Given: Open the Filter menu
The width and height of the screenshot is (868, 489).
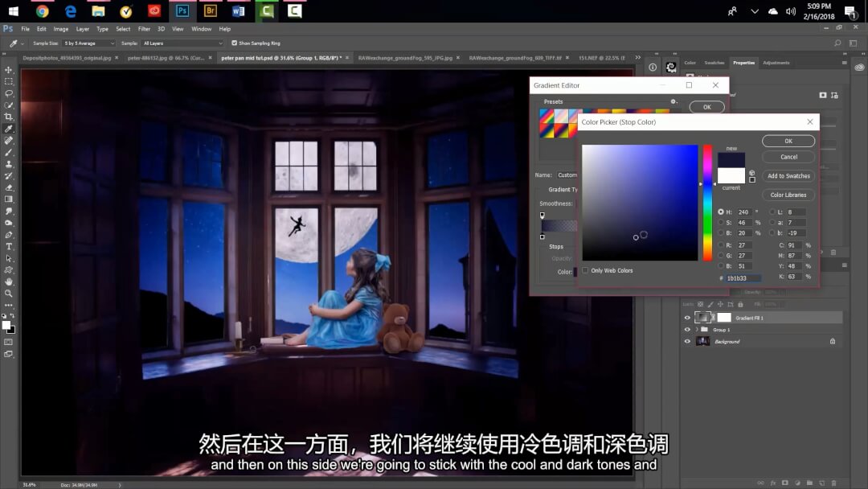Looking at the screenshot, I should tap(144, 29).
